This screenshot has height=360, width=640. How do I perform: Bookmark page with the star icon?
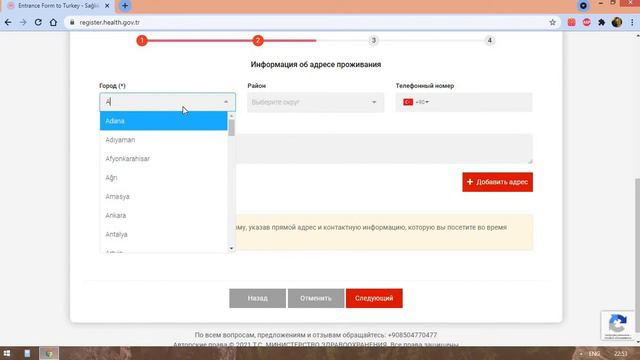(553, 22)
